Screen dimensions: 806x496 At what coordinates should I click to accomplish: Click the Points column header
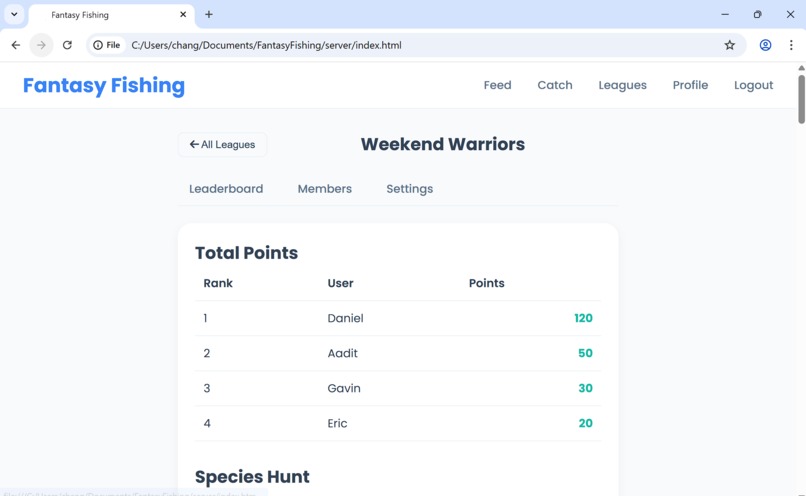(486, 283)
